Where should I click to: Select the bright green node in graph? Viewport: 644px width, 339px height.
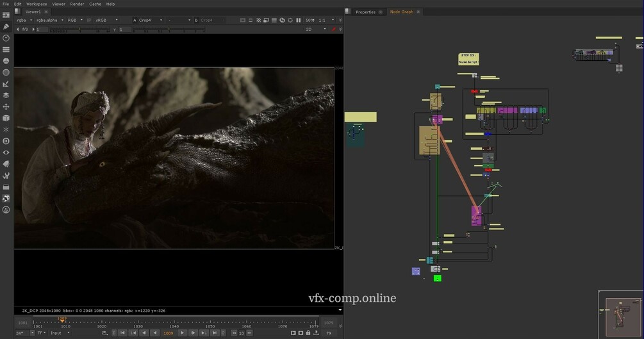click(x=438, y=278)
